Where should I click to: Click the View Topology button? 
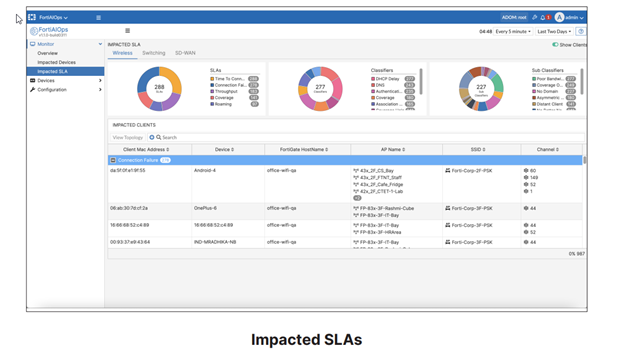click(x=127, y=137)
